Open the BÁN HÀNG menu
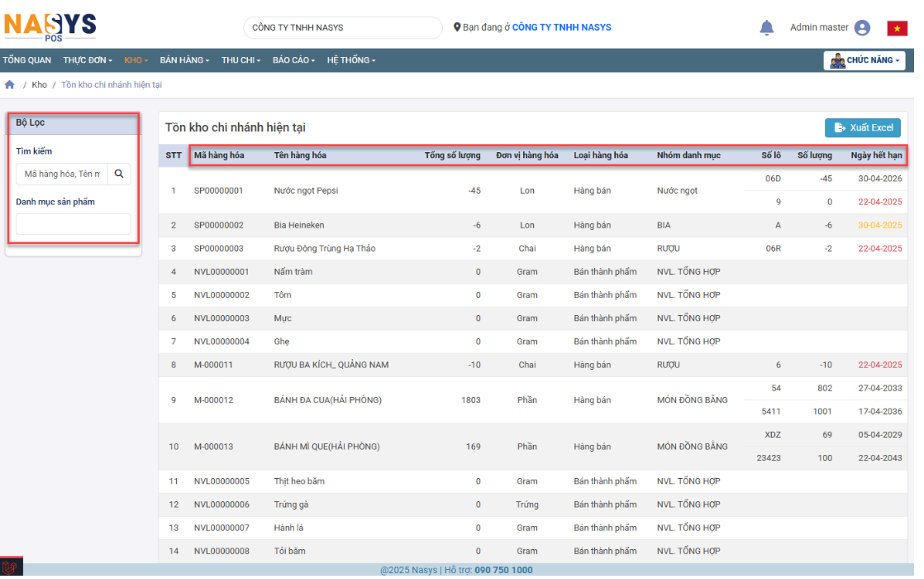924x579 pixels. click(184, 60)
